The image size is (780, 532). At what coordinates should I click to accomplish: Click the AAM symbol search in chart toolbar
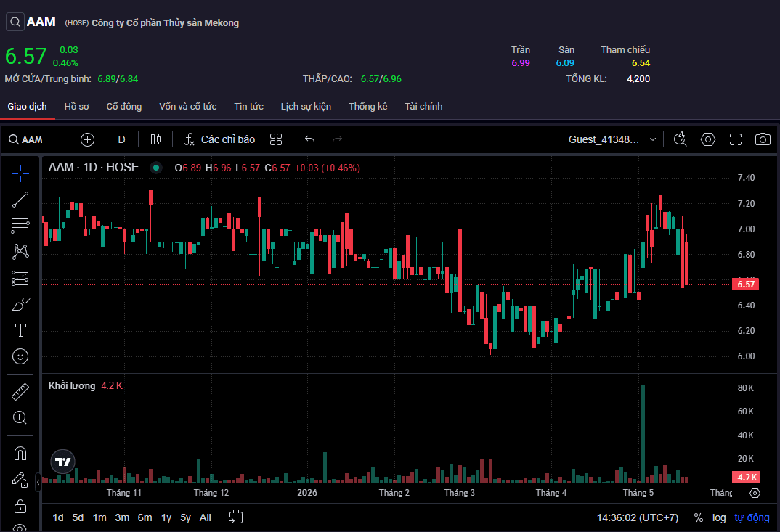click(26, 139)
